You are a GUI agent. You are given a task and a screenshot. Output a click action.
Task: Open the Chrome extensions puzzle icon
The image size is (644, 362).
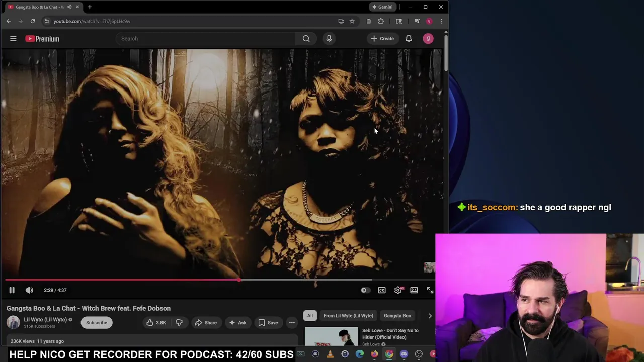coord(381,21)
